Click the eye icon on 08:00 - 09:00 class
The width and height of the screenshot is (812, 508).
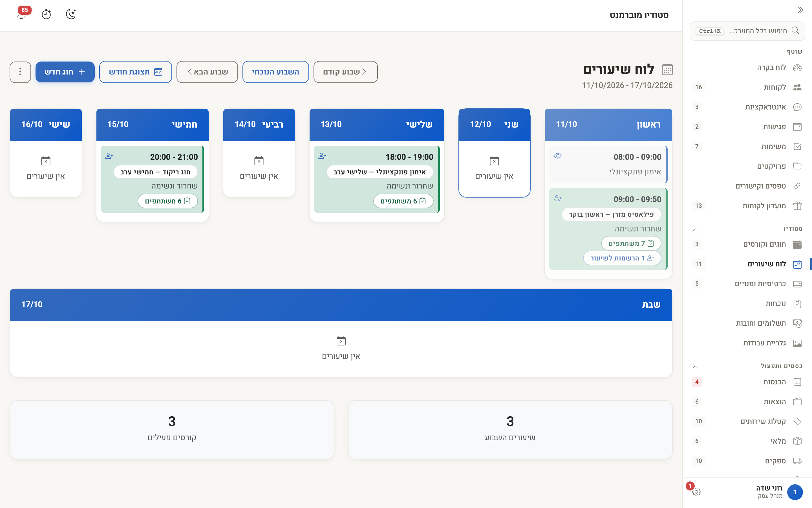(x=558, y=156)
